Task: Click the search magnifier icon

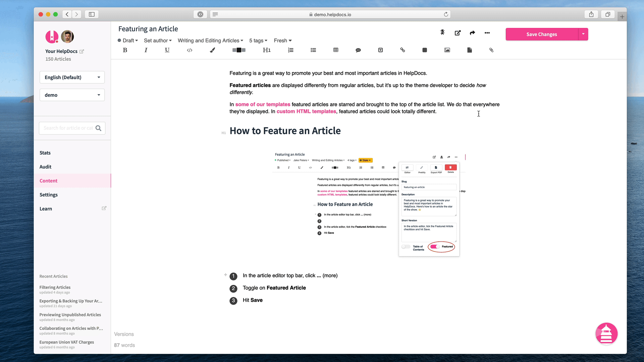Action: [x=98, y=128]
